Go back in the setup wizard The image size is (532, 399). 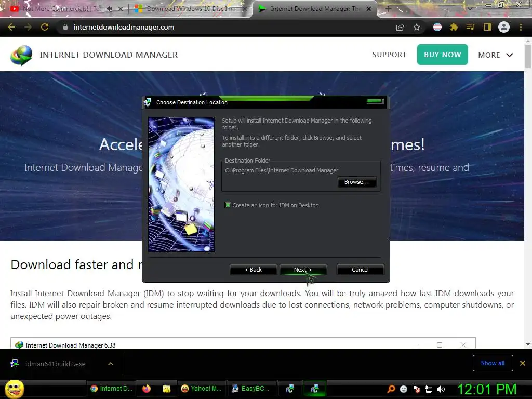pos(253,270)
